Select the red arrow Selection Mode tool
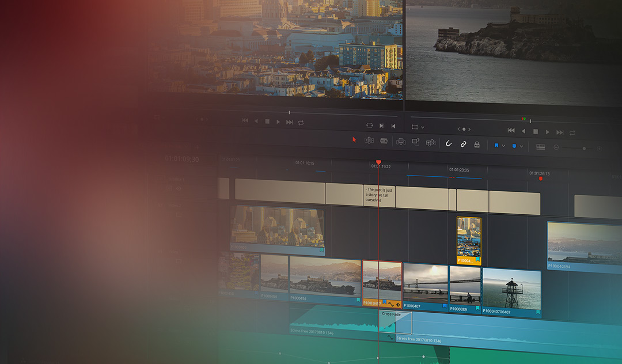This screenshot has width=622, height=364. coord(354,139)
